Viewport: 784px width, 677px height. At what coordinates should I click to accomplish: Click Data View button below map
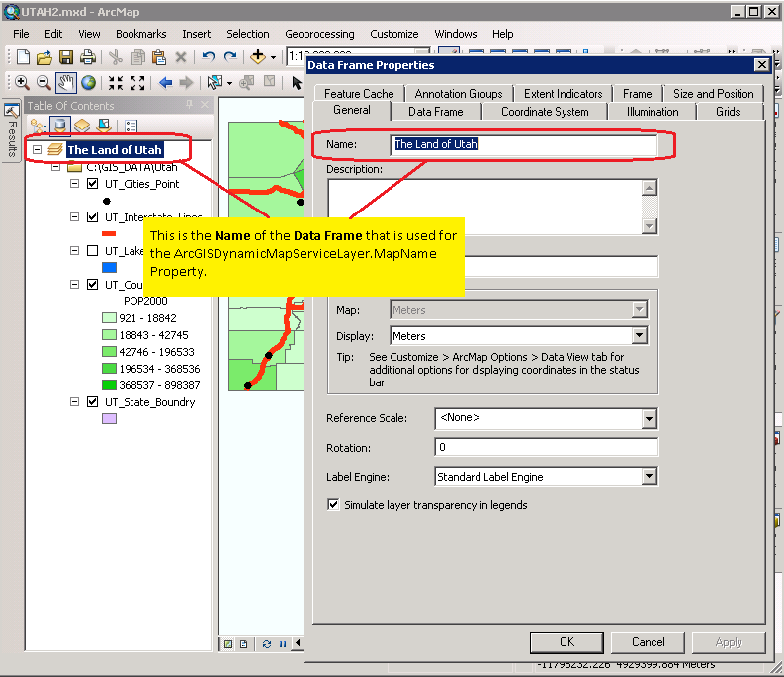pos(228,644)
